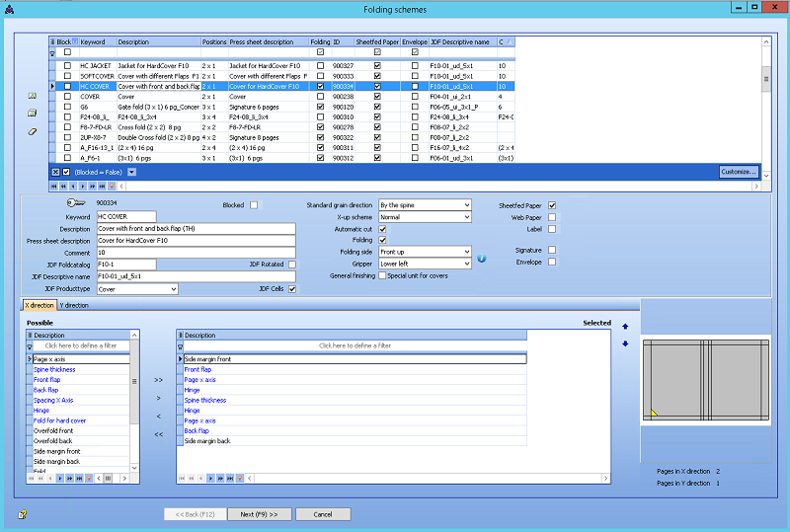Enable Special unit for covers
Viewport: 790px width, 532px height.
(x=382, y=275)
